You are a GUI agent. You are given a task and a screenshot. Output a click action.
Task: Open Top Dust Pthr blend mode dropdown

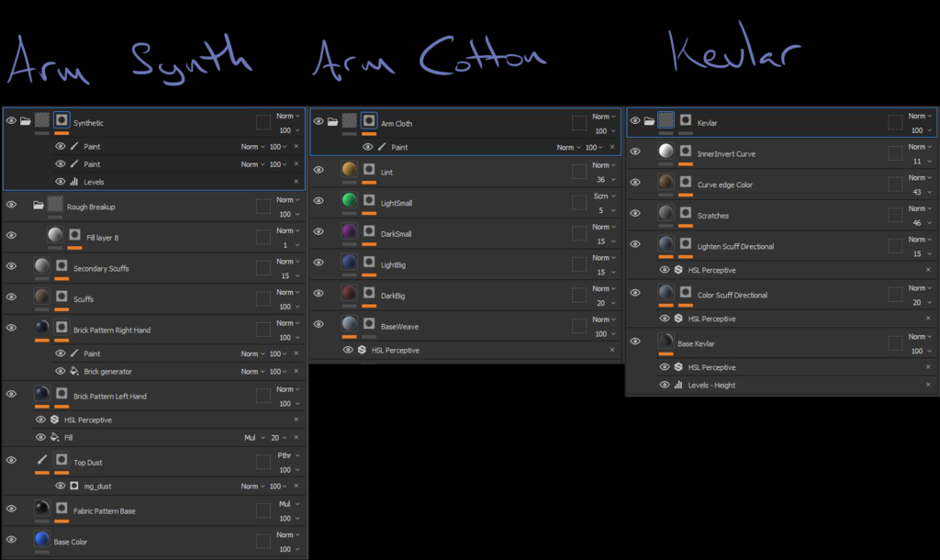[287, 455]
